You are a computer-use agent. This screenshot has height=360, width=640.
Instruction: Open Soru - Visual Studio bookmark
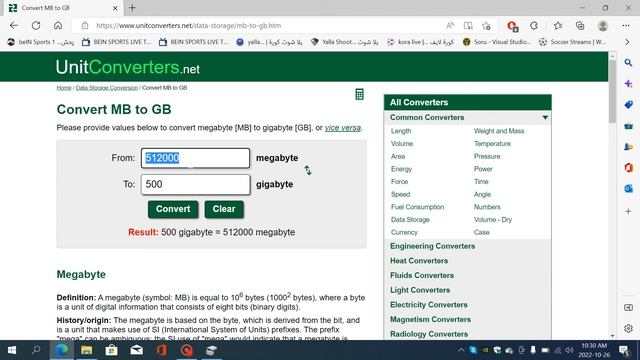click(x=497, y=42)
